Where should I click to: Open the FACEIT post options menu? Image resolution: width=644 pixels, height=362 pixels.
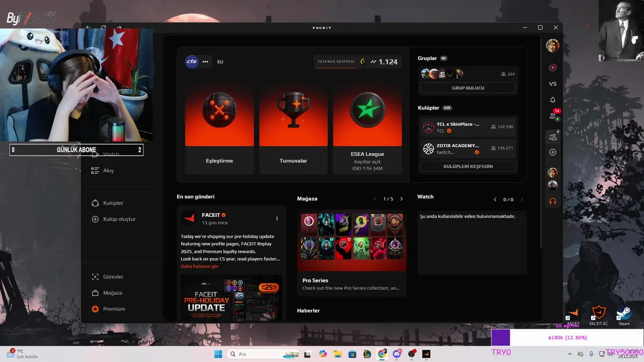(x=277, y=219)
